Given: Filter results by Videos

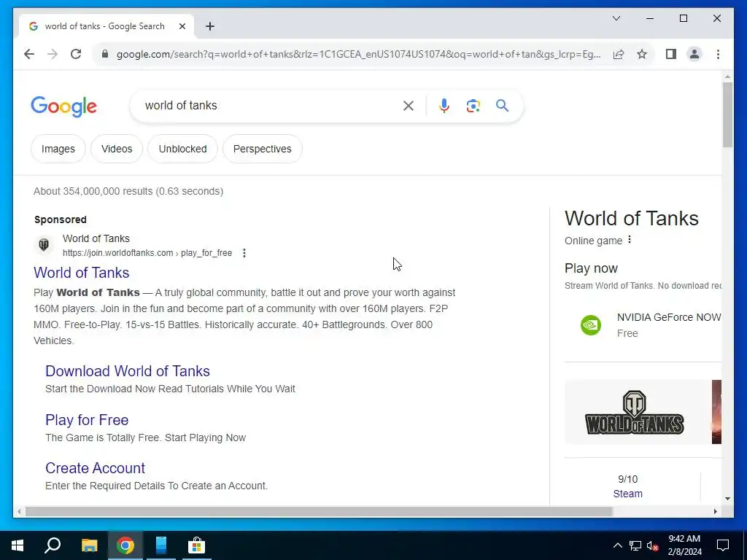Looking at the screenshot, I should pos(117,149).
